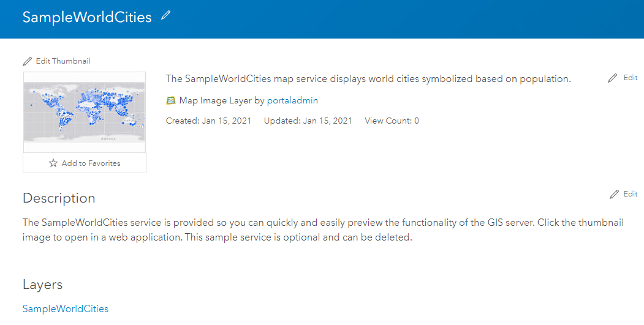This screenshot has width=644, height=325.
Task: Click the pencil icon beside the SampleWorldCities title
Action: tap(165, 17)
